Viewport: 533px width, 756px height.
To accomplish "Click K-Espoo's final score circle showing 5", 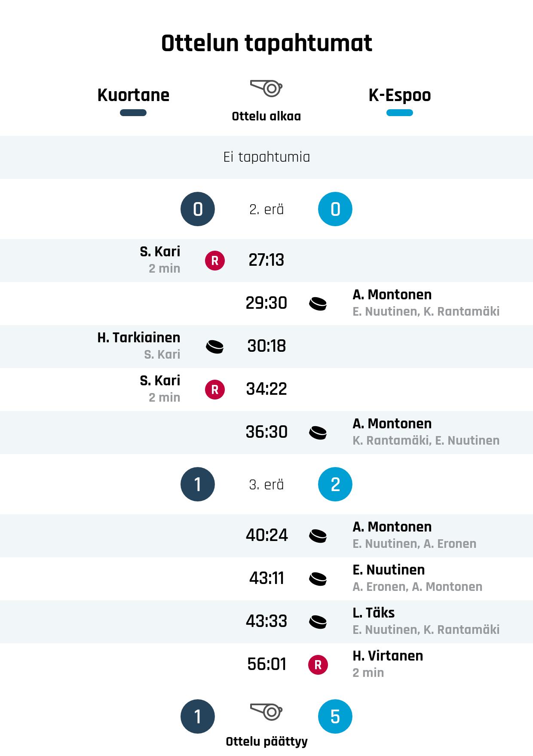I will click(x=335, y=716).
